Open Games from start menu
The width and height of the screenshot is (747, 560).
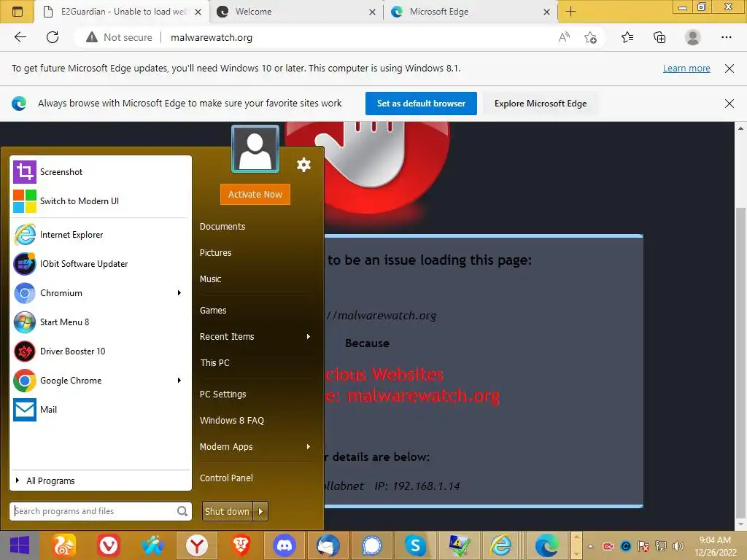click(x=213, y=311)
